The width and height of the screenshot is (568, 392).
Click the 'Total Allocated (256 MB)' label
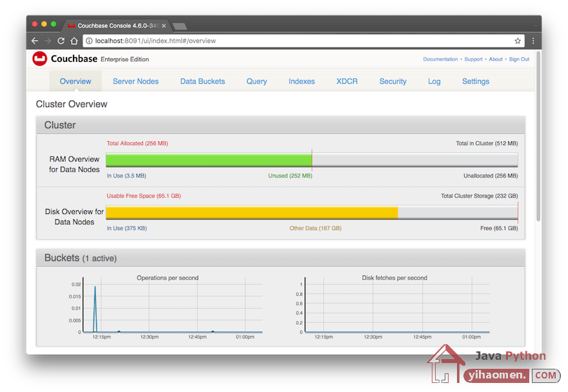[x=137, y=143]
